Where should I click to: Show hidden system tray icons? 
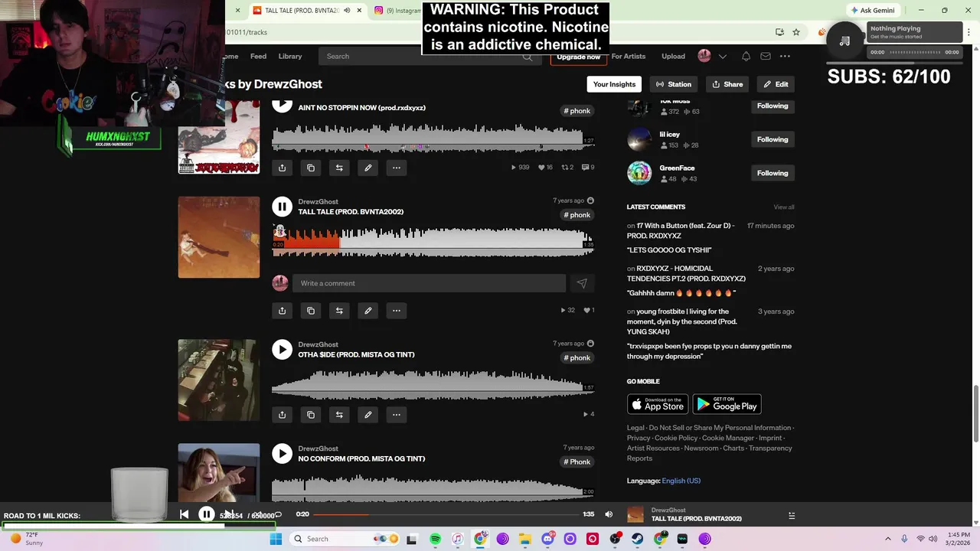[x=887, y=539]
